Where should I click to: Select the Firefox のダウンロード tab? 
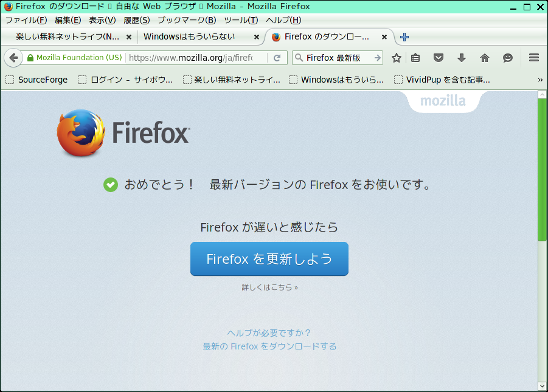click(x=327, y=36)
